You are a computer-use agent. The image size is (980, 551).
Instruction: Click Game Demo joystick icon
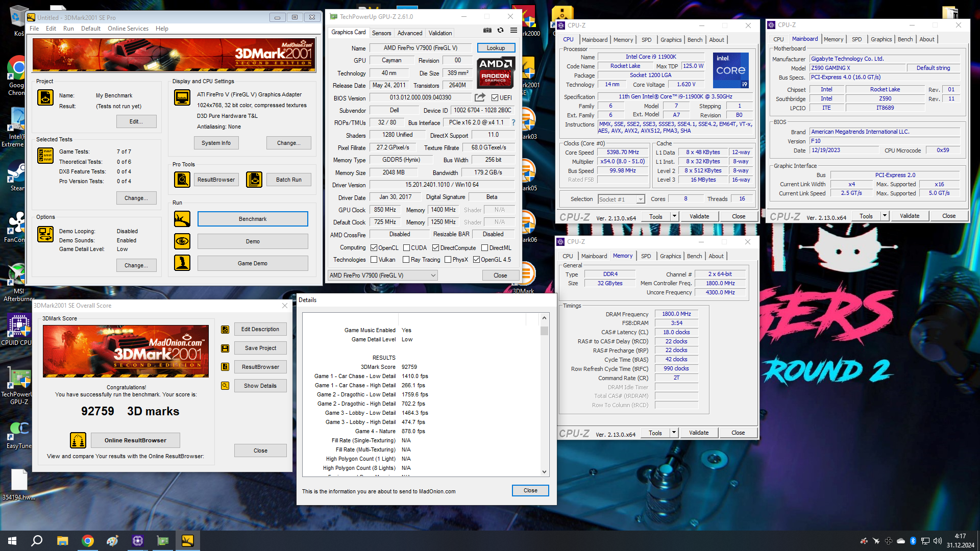coord(182,263)
